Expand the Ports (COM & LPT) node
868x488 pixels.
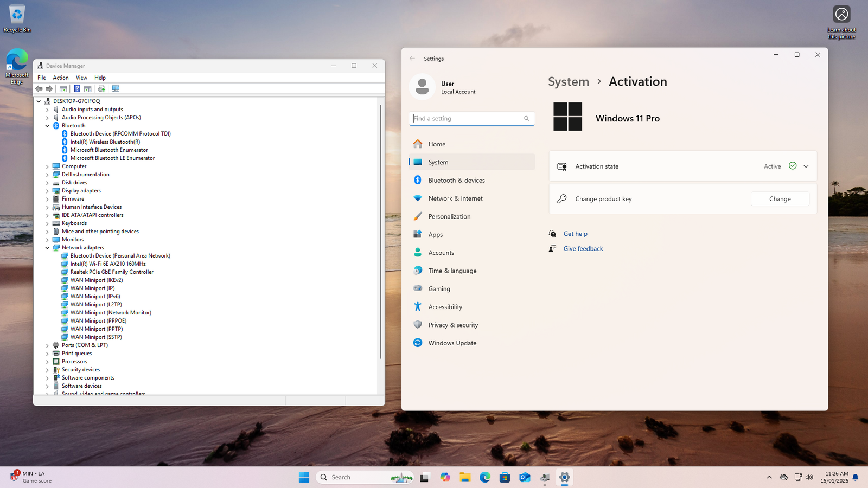[47, 345]
